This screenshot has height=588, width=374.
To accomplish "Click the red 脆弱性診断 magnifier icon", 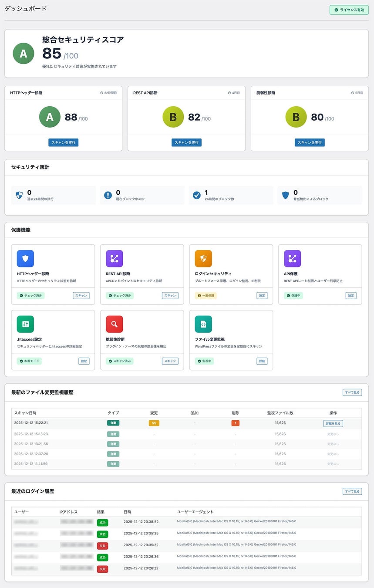I will coord(115,324).
